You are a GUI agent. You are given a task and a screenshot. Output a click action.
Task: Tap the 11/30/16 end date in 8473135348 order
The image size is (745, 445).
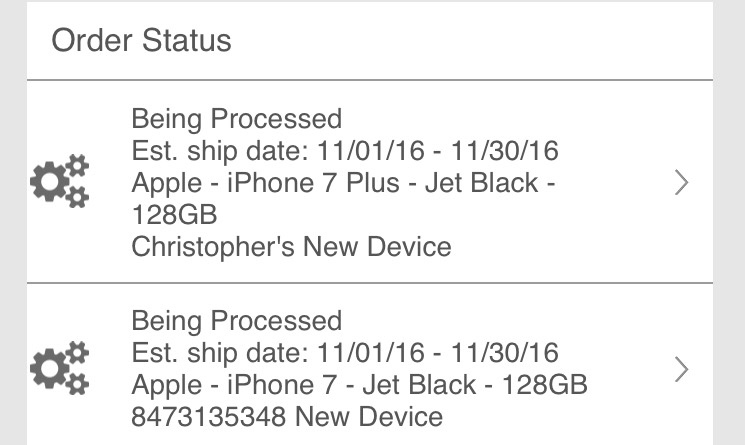[x=505, y=353]
